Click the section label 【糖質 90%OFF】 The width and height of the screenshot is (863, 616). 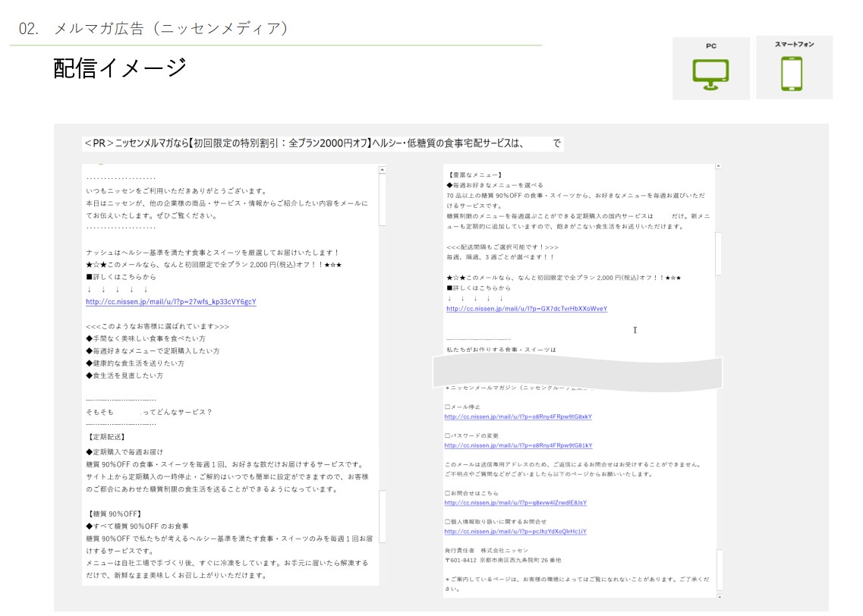[x=115, y=514]
